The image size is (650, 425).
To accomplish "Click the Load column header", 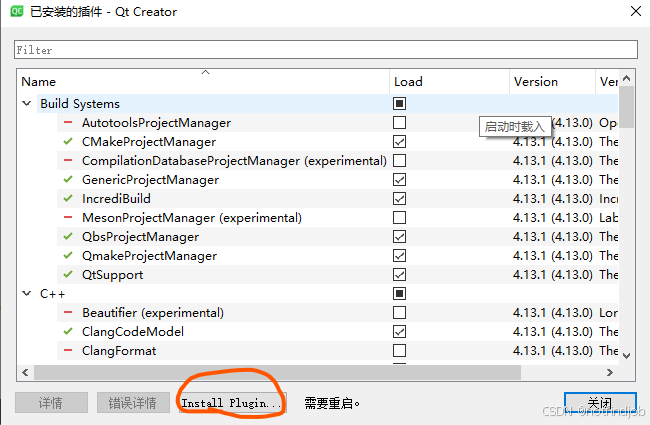I will point(449,82).
